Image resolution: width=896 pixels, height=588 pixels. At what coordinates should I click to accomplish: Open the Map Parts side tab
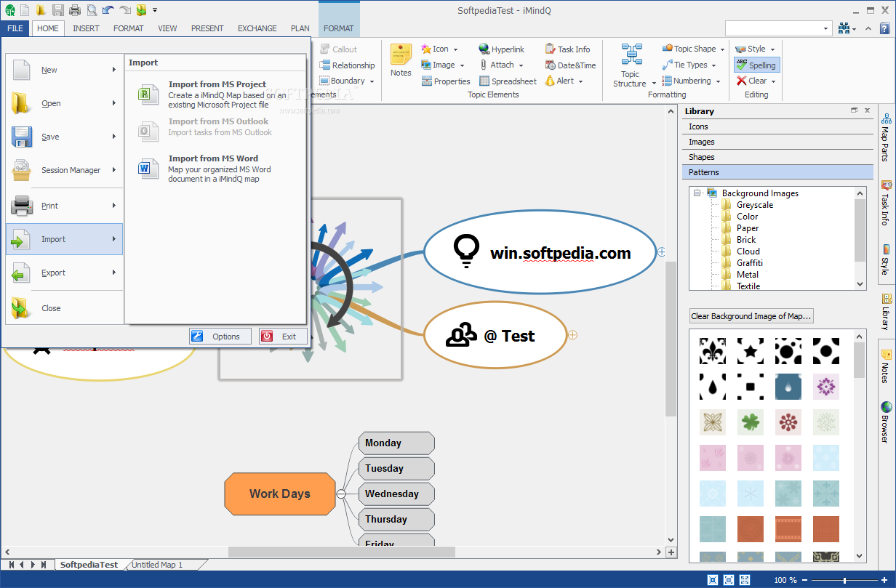click(885, 137)
